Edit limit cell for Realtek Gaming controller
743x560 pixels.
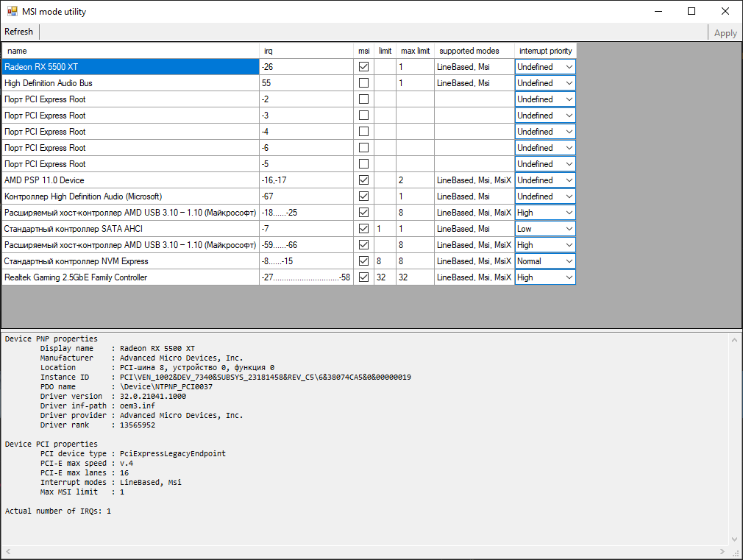(385, 277)
